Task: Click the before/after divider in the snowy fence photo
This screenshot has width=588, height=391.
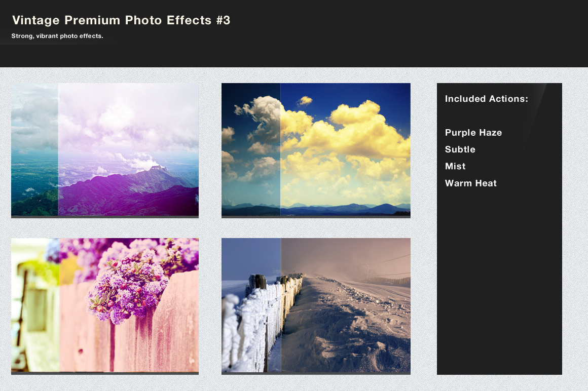Action: (x=281, y=305)
